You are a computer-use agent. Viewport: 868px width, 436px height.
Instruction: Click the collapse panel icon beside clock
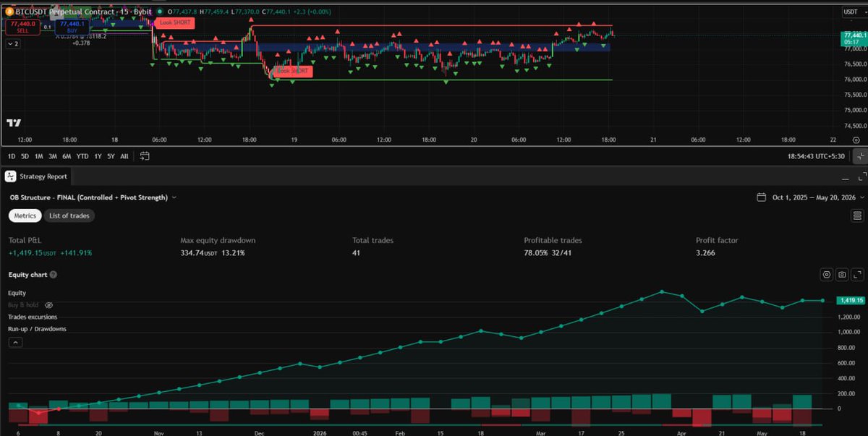[x=859, y=155]
